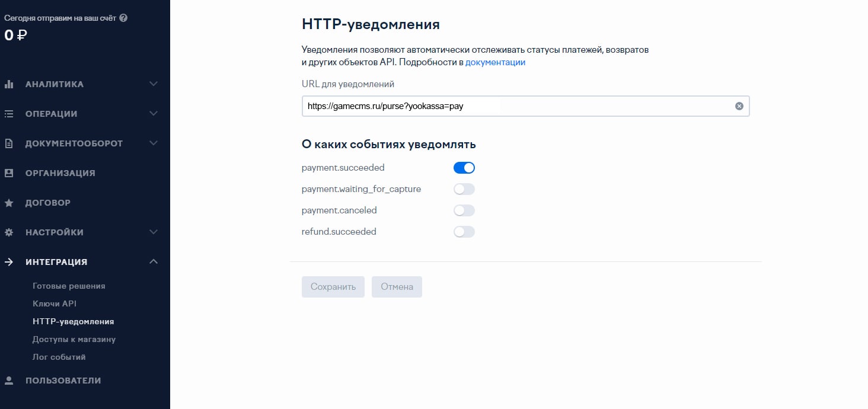Image resolution: width=868 pixels, height=409 pixels.
Task: Select HTTP-уведомления submenu item
Action: (74, 321)
